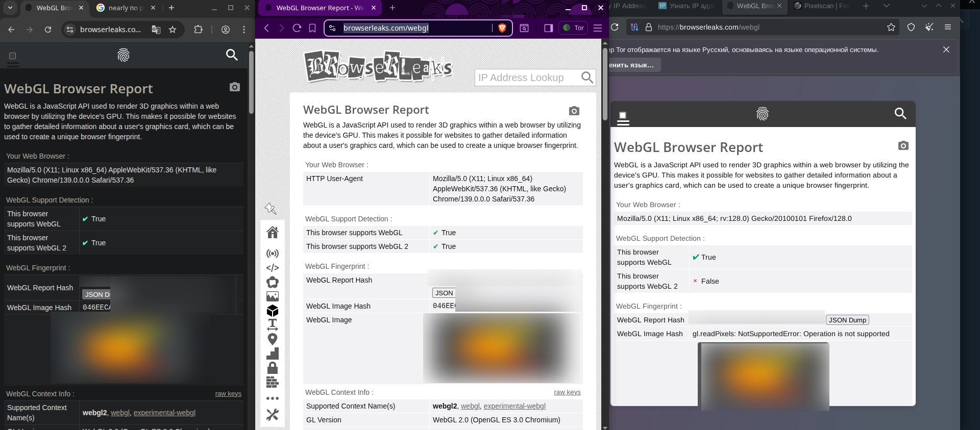Open Chrome's three-dot menu
The image size is (980, 430).
coord(244,30)
